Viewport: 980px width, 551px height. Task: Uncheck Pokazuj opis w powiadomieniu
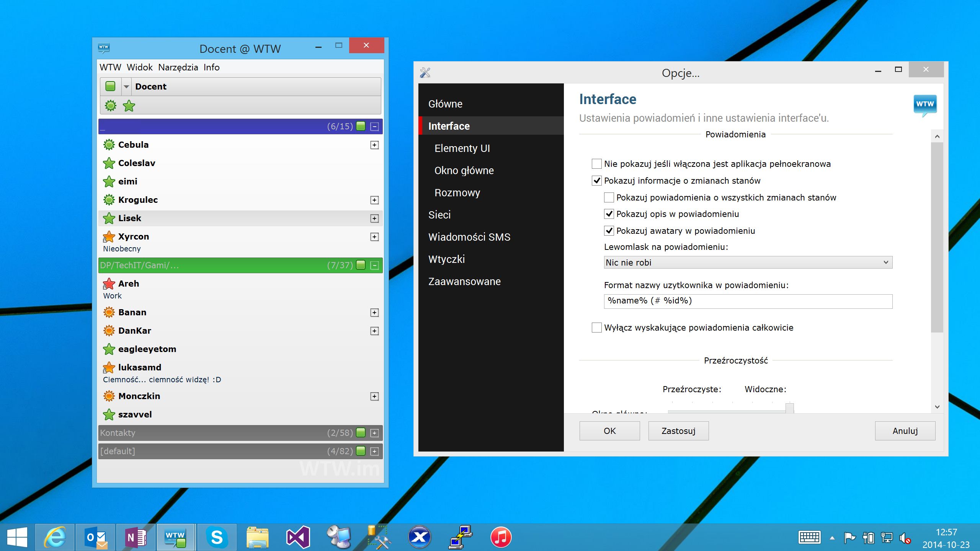pyautogui.click(x=609, y=214)
